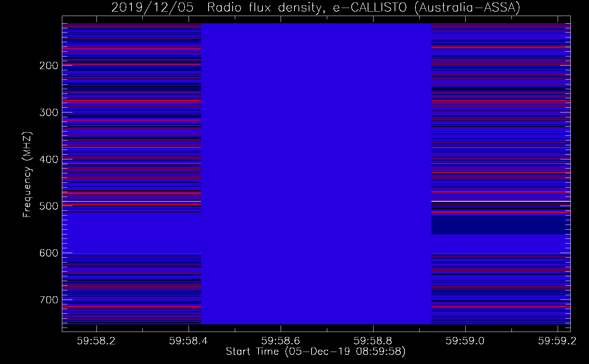Click the 59:59.2 time tick label
This screenshot has width=589, height=364.
pyautogui.click(x=557, y=341)
